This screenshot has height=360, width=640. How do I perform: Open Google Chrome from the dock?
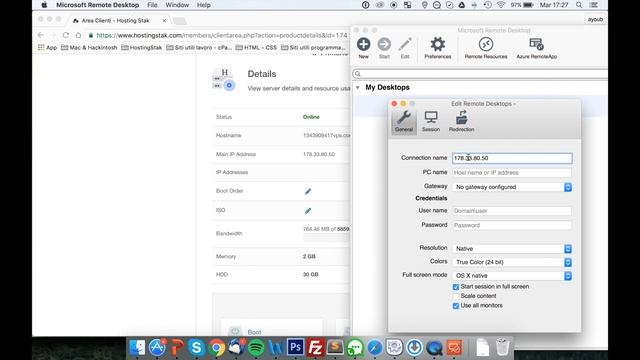216,348
